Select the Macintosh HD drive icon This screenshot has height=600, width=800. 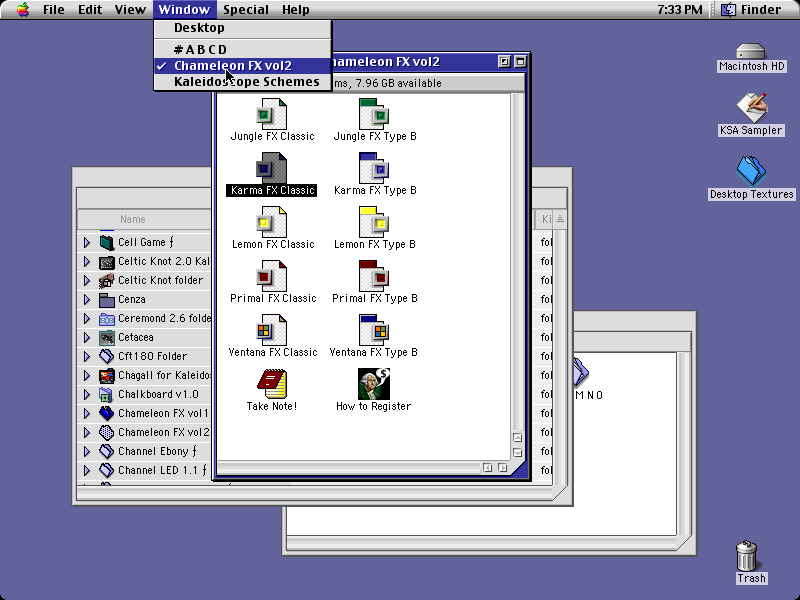point(751,52)
